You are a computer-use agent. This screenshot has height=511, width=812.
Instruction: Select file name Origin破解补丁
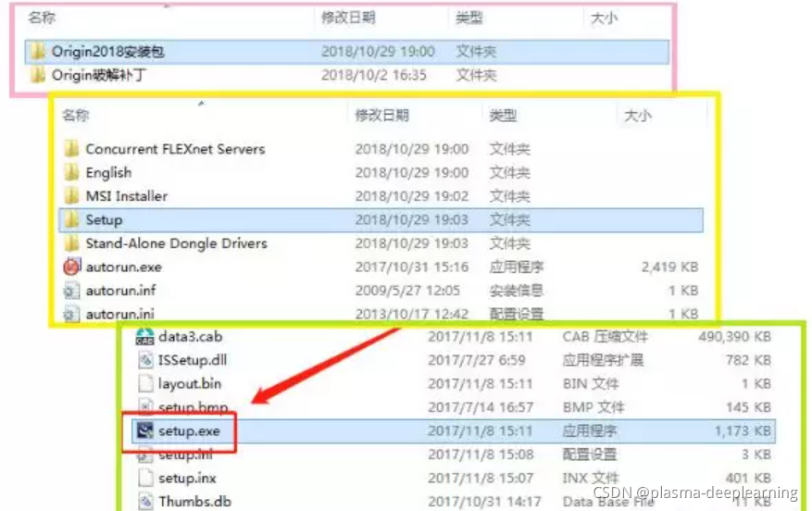(98, 75)
